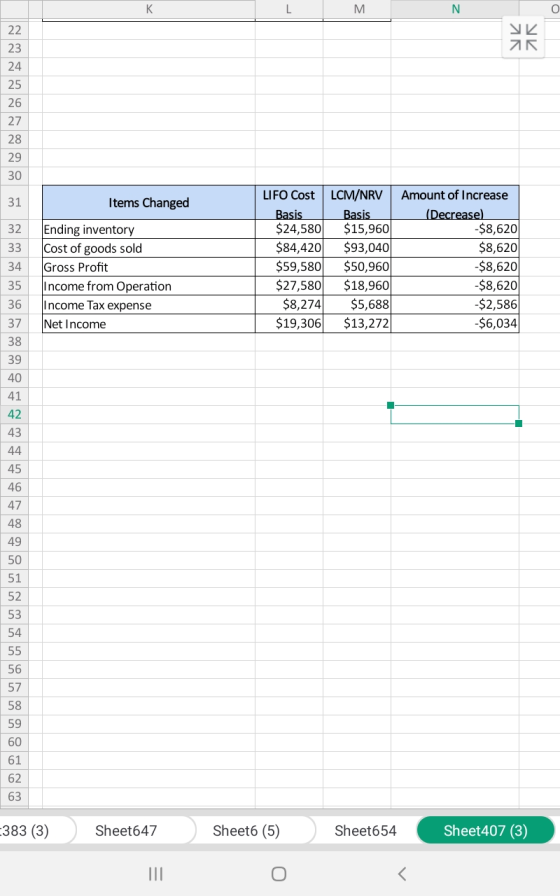The width and height of the screenshot is (560, 896).
Task: Tap the Android back arrow icon
Action: [x=402, y=874]
